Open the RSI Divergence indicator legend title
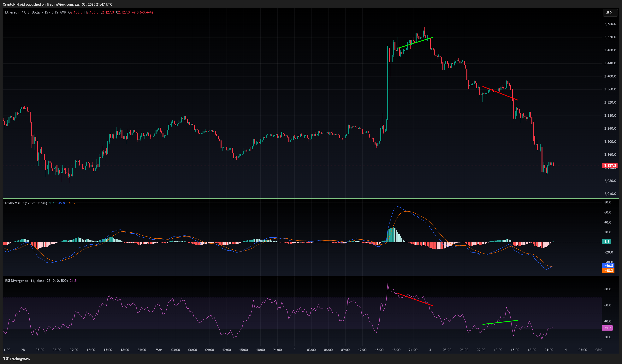The width and height of the screenshot is (622, 364). [36, 281]
